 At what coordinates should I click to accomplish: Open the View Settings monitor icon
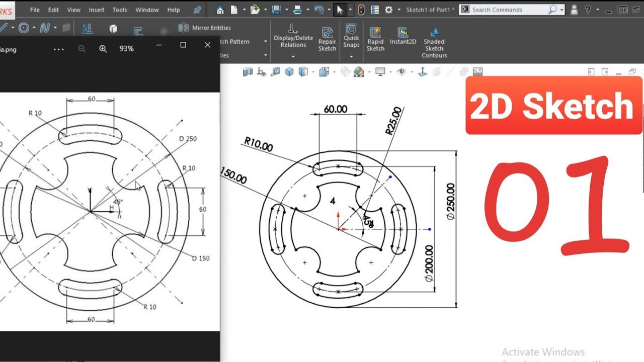click(x=380, y=72)
